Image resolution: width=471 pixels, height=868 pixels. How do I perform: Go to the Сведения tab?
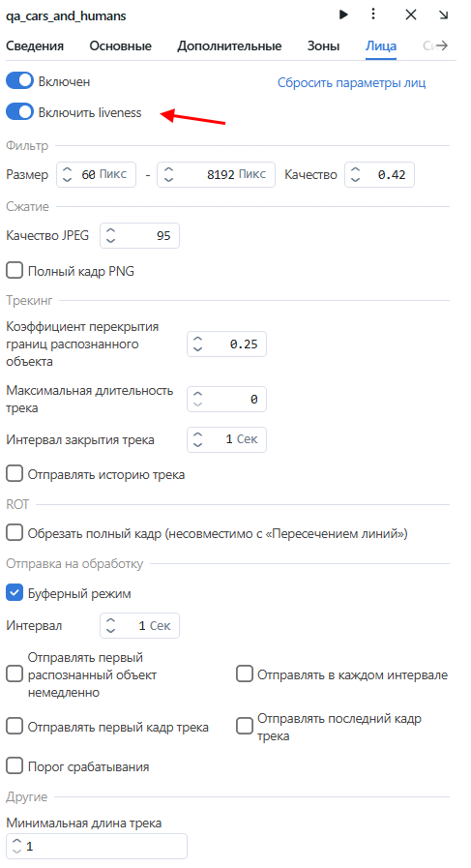pos(35,45)
